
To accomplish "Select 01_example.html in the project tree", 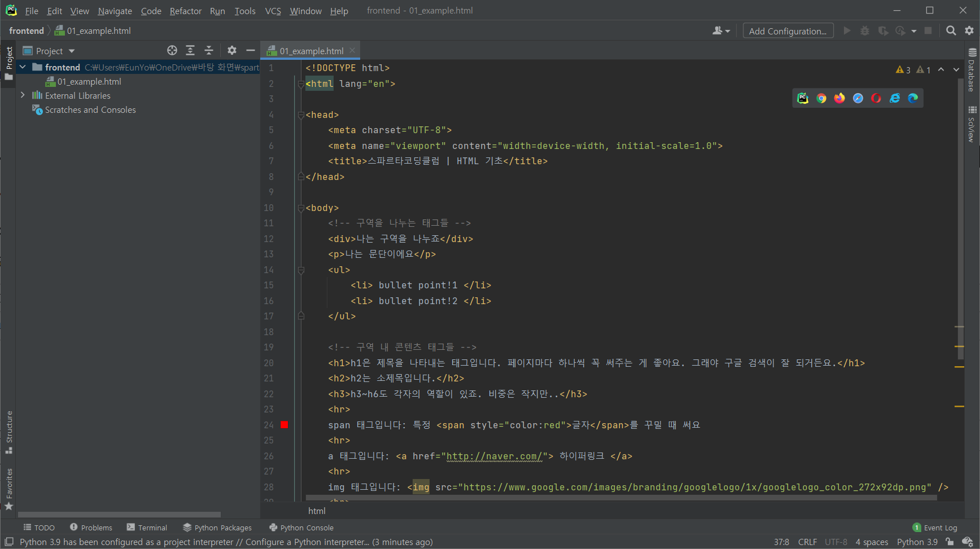I will click(x=89, y=82).
